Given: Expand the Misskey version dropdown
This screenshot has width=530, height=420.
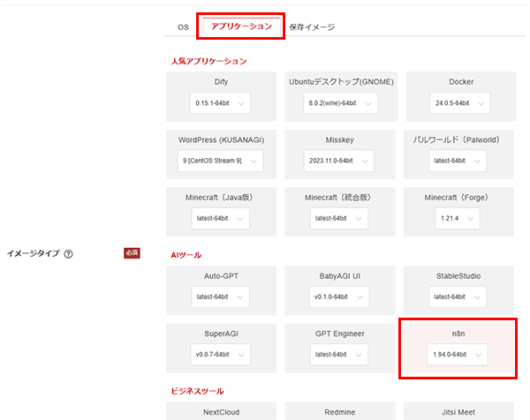Looking at the screenshot, I should coord(339,161).
